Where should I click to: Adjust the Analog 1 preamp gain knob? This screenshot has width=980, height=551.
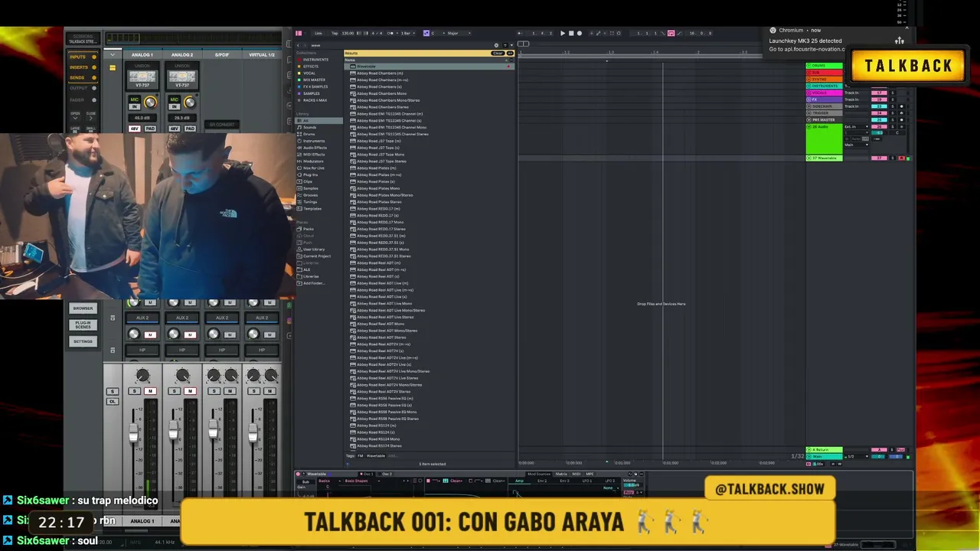point(150,103)
